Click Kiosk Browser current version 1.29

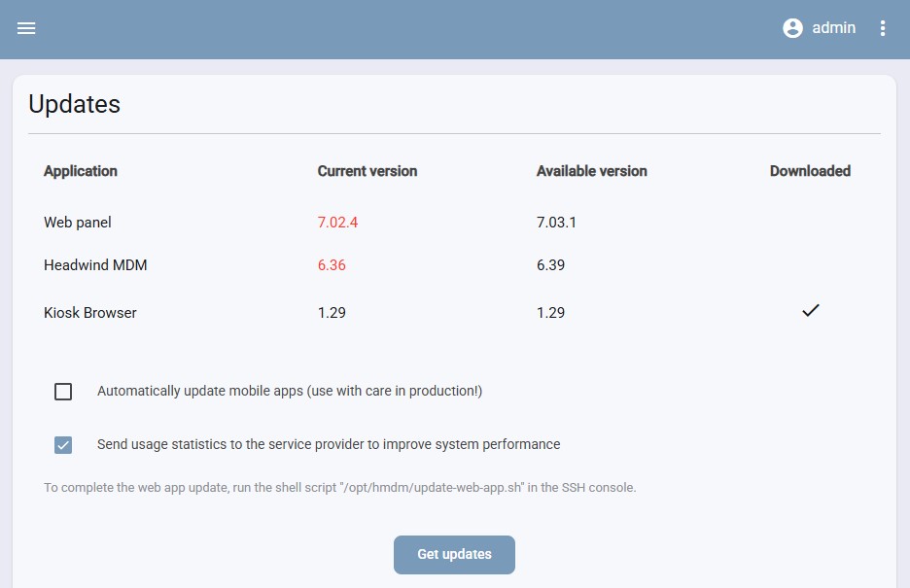click(332, 313)
